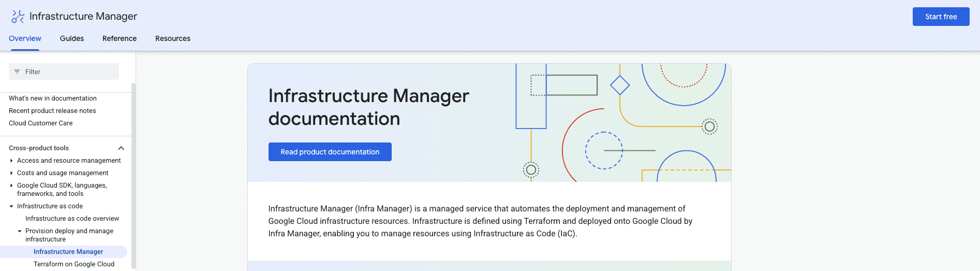This screenshot has width=980, height=271.
Task: Open What's new in documentation link
Action: tap(53, 98)
